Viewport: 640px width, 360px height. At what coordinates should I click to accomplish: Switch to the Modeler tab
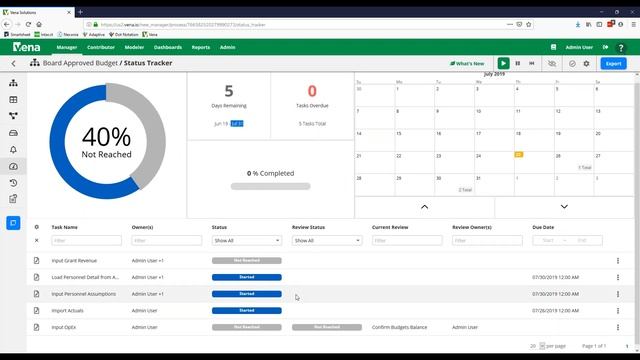(x=134, y=47)
